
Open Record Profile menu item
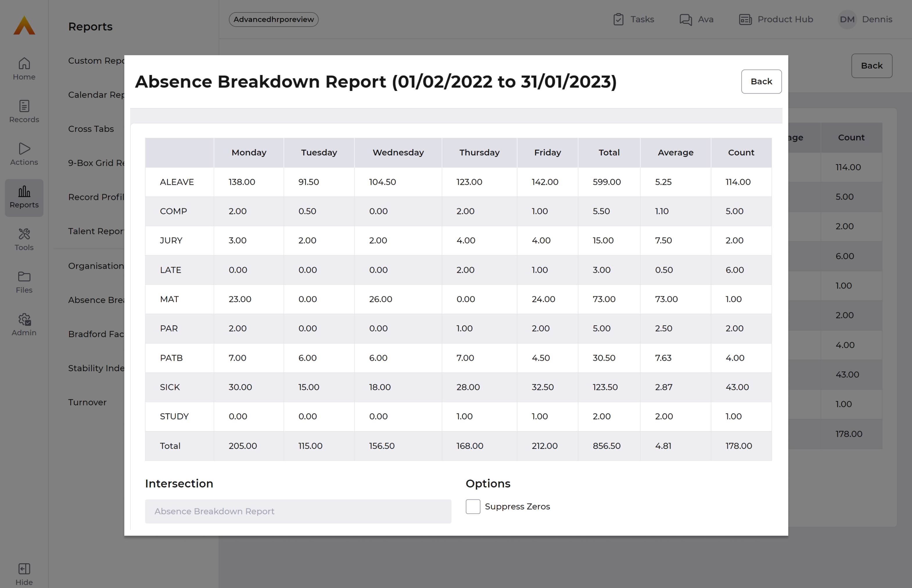[x=96, y=197]
